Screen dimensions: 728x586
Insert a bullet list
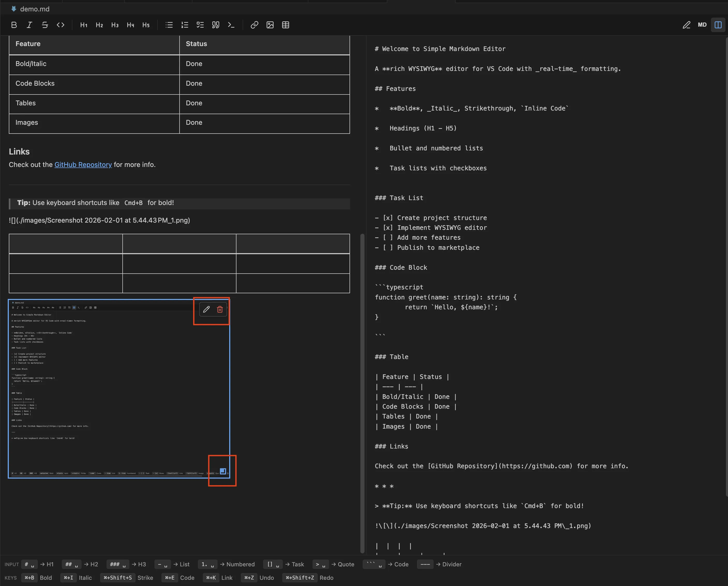click(169, 25)
